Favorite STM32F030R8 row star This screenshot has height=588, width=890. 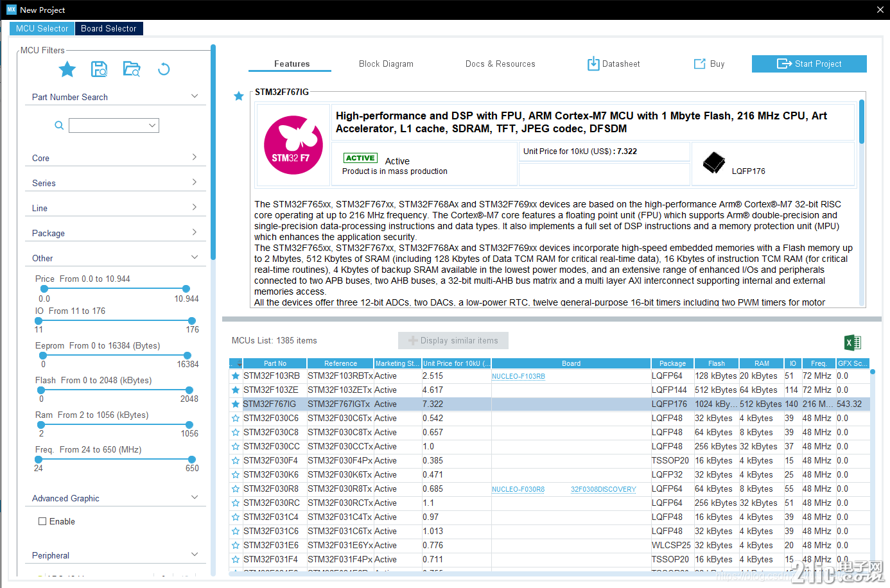pos(236,489)
